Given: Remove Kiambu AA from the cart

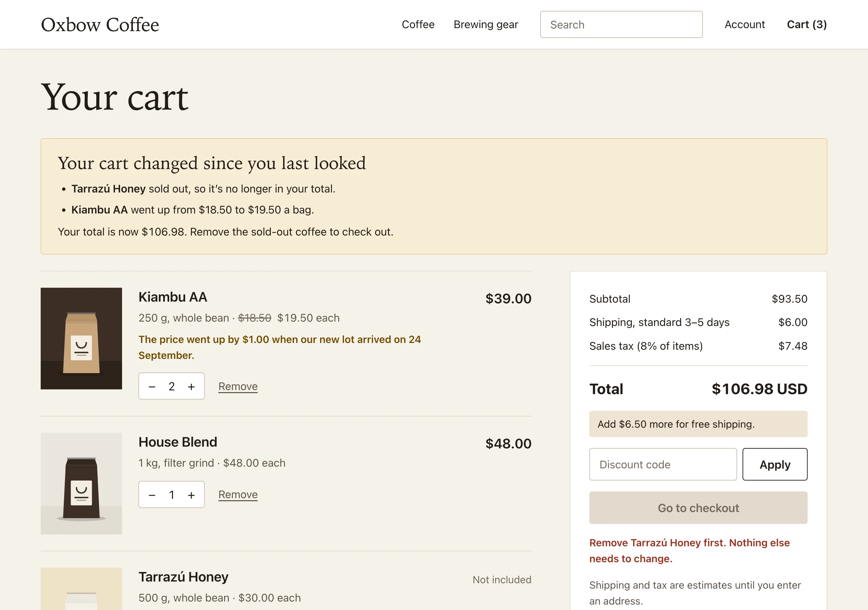Looking at the screenshot, I should click(238, 386).
